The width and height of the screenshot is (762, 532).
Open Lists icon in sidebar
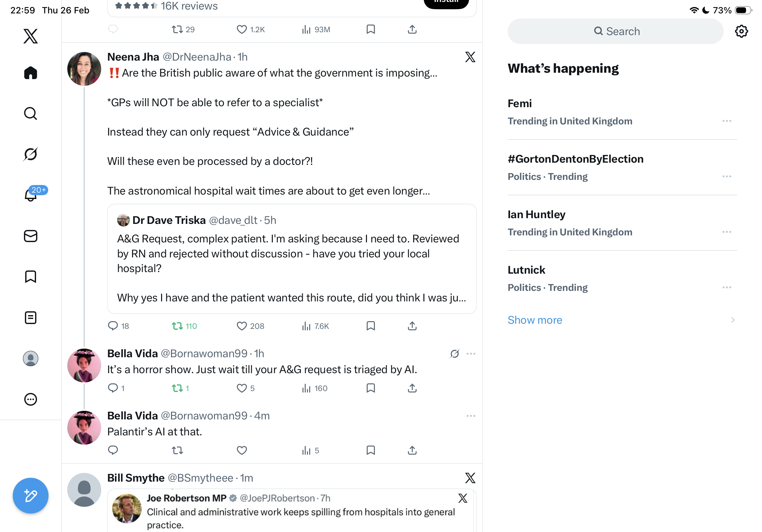pyautogui.click(x=31, y=318)
